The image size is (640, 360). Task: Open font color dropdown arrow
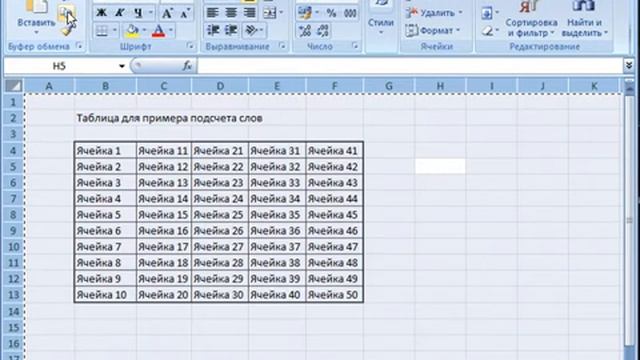(x=171, y=31)
